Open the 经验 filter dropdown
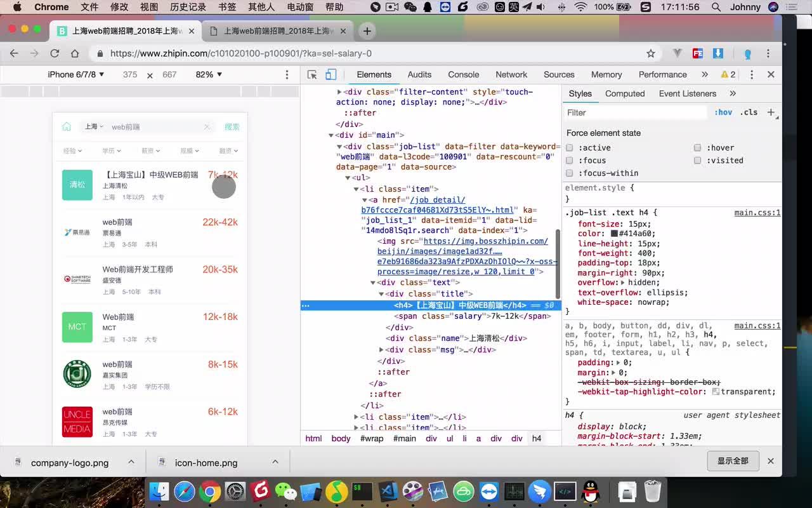The image size is (812, 508). click(72, 150)
